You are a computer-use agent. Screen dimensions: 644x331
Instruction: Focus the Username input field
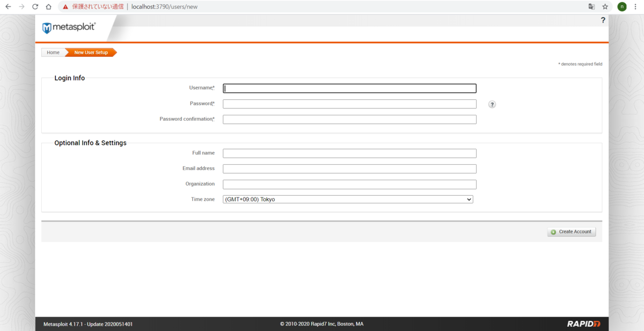[349, 89]
